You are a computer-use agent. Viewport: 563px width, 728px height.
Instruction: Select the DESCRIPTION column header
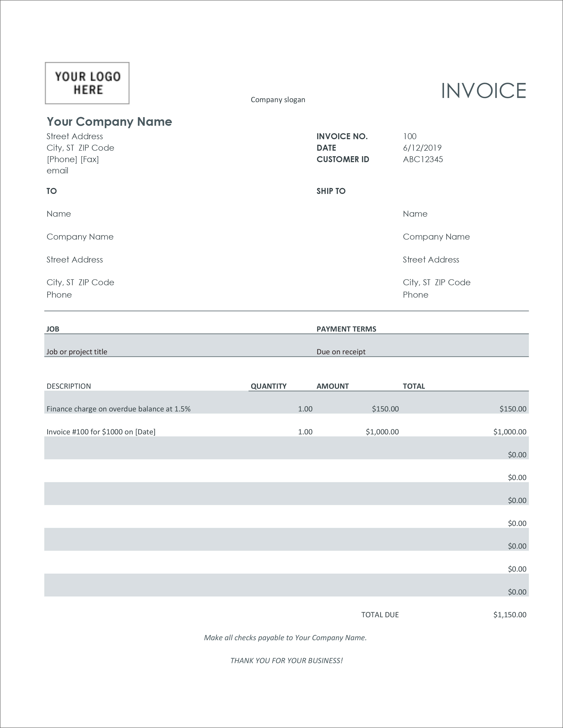pyautogui.click(x=69, y=386)
